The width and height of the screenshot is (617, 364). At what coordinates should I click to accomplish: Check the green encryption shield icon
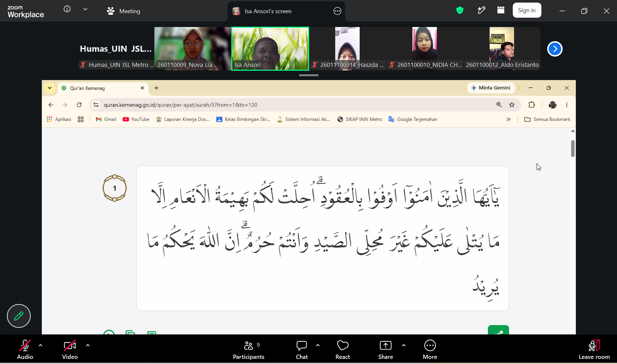pyautogui.click(x=460, y=10)
